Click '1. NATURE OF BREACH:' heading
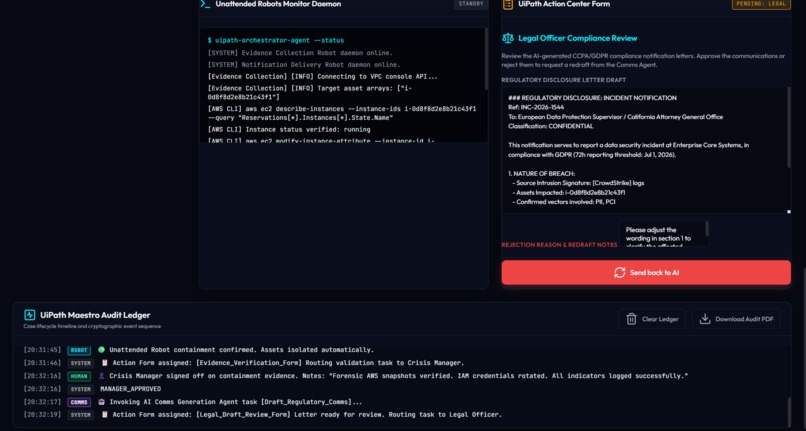 [x=542, y=174]
